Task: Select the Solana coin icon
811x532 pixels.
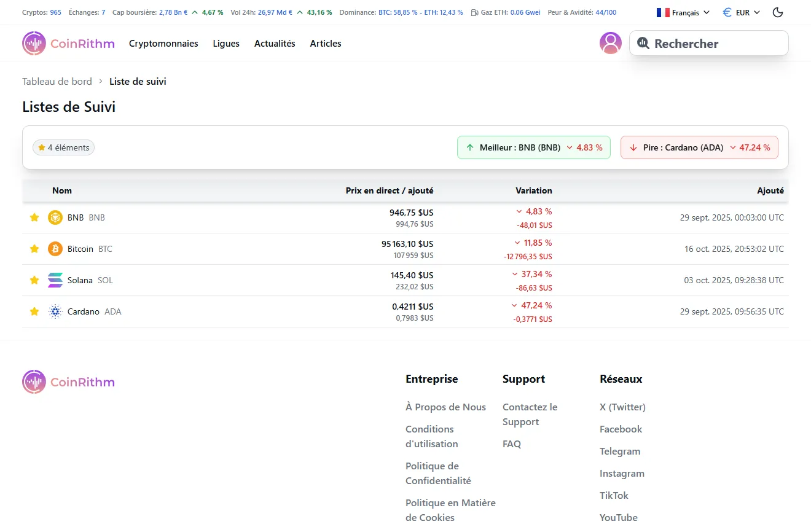Action: (x=55, y=280)
